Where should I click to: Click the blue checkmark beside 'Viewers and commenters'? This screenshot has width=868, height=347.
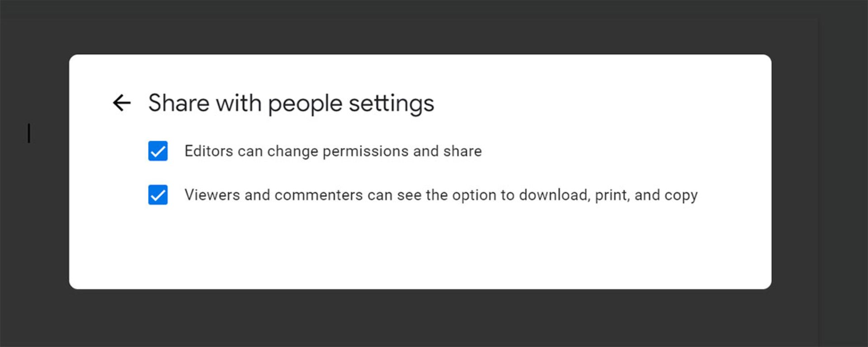(158, 195)
